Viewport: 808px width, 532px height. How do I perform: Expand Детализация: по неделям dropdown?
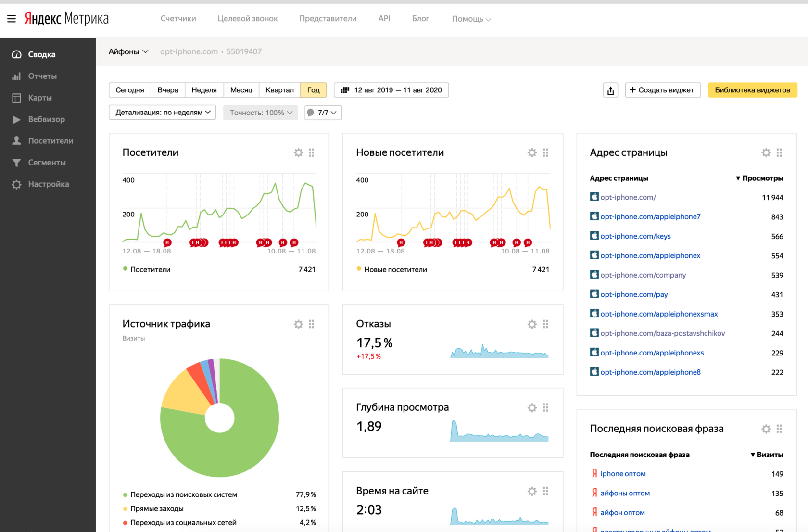click(x=163, y=113)
